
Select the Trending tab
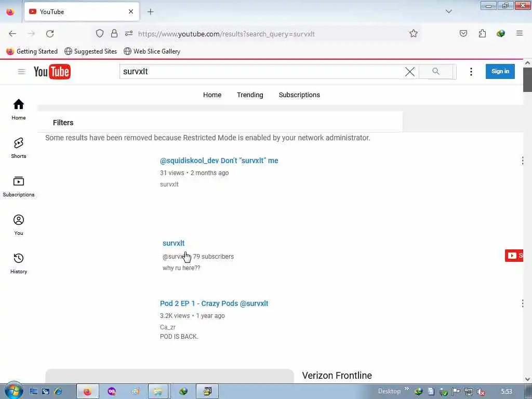(250, 95)
